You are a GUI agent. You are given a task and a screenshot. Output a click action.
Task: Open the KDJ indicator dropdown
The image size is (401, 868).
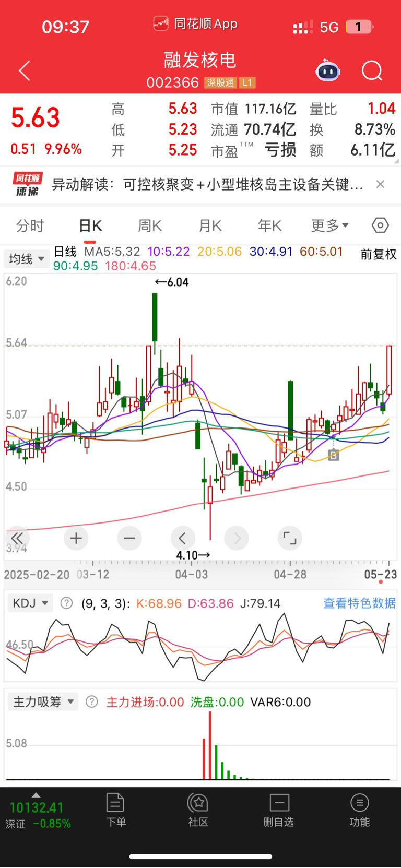point(30,603)
